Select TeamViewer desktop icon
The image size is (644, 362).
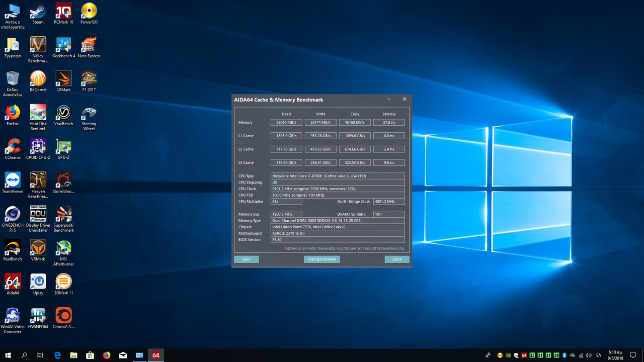coord(13,183)
